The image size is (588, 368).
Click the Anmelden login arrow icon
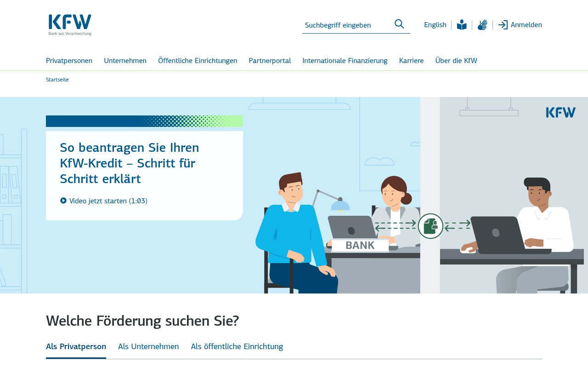pyautogui.click(x=503, y=25)
